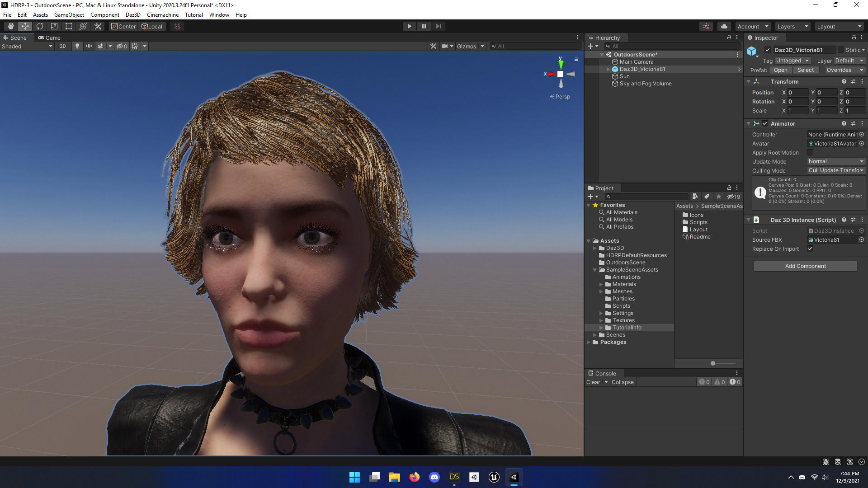This screenshot has height=488, width=868.
Task: Open the Cinemachine menu
Action: pos(162,15)
